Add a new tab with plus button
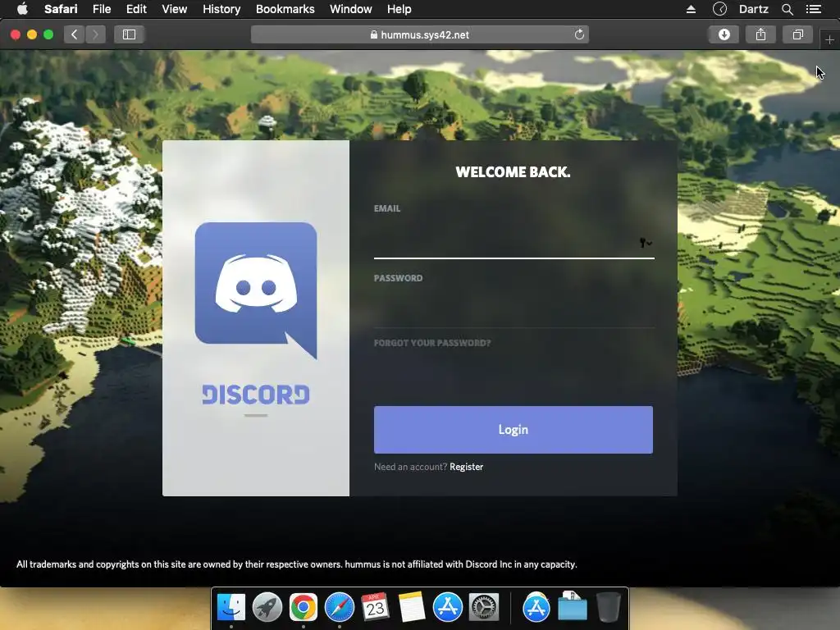The image size is (840, 630). tap(829, 39)
